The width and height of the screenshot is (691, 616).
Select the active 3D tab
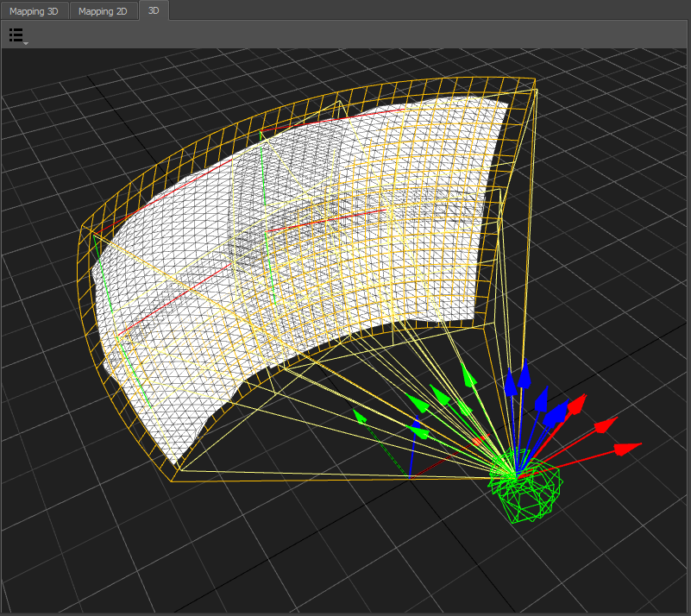click(154, 11)
